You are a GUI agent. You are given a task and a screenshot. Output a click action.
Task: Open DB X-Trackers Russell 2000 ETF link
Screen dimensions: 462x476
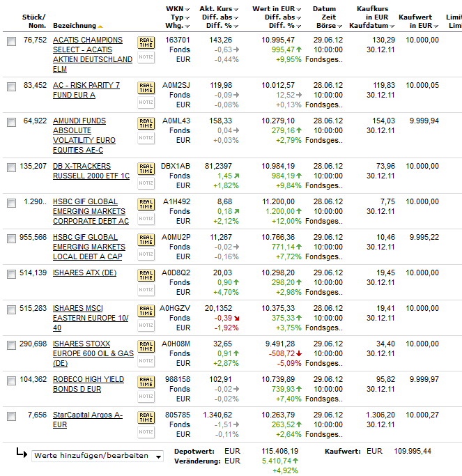(91, 171)
